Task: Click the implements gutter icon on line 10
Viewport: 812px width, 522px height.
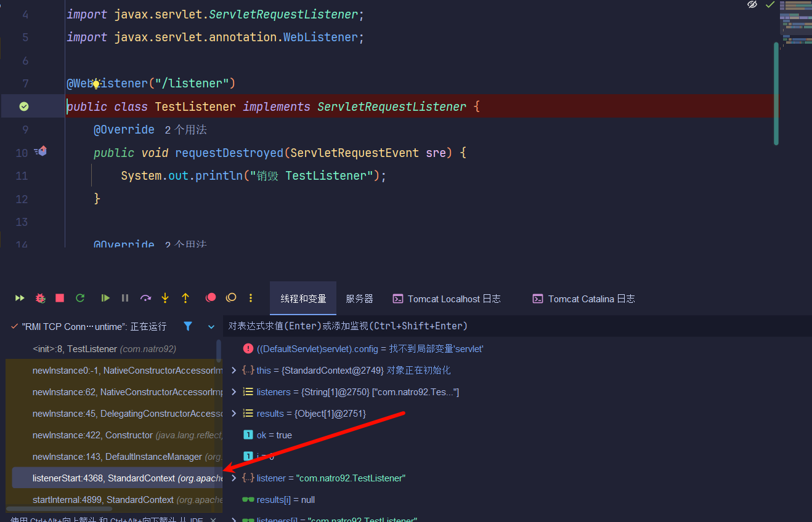Action: tap(41, 151)
